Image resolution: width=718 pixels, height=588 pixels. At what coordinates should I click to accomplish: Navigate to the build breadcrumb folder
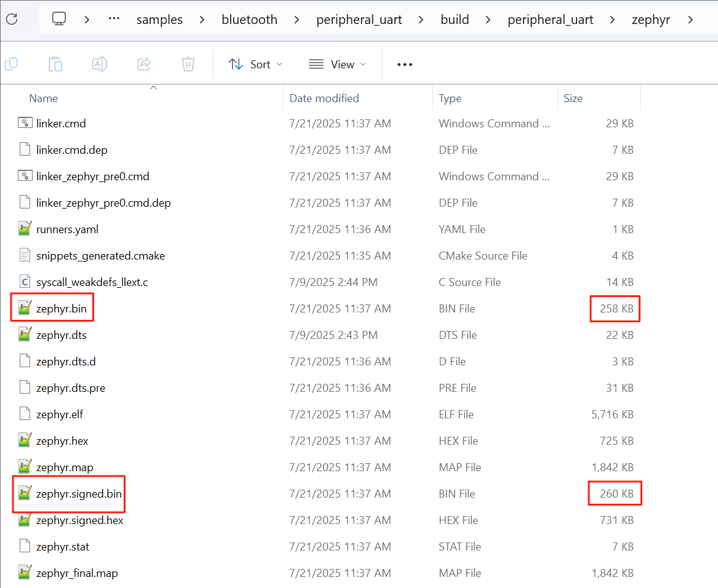pyautogui.click(x=455, y=20)
